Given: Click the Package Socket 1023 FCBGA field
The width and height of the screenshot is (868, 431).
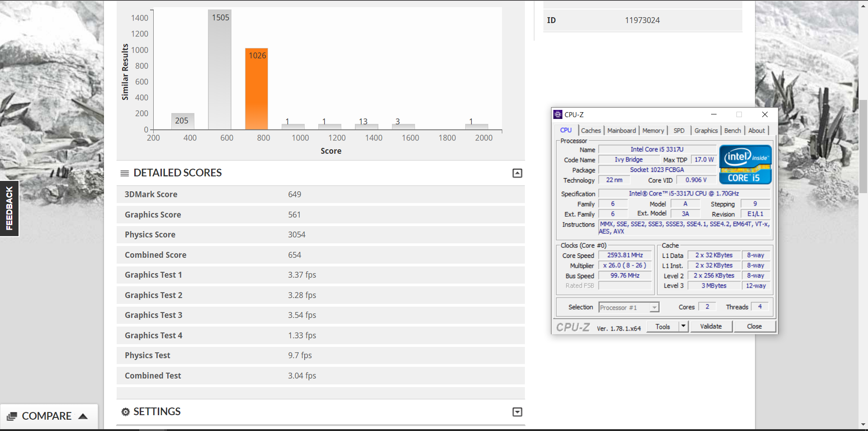Looking at the screenshot, I should [657, 170].
